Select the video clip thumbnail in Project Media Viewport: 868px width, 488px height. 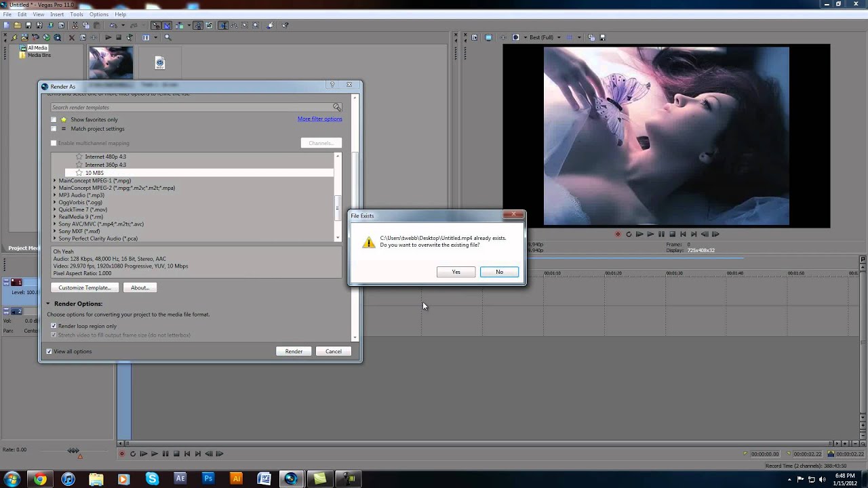[x=111, y=63]
